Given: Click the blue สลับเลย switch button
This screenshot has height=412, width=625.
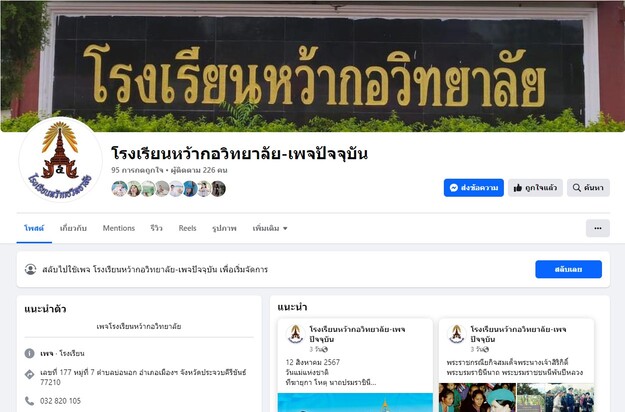Looking at the screenshot, I should [568, 269].
